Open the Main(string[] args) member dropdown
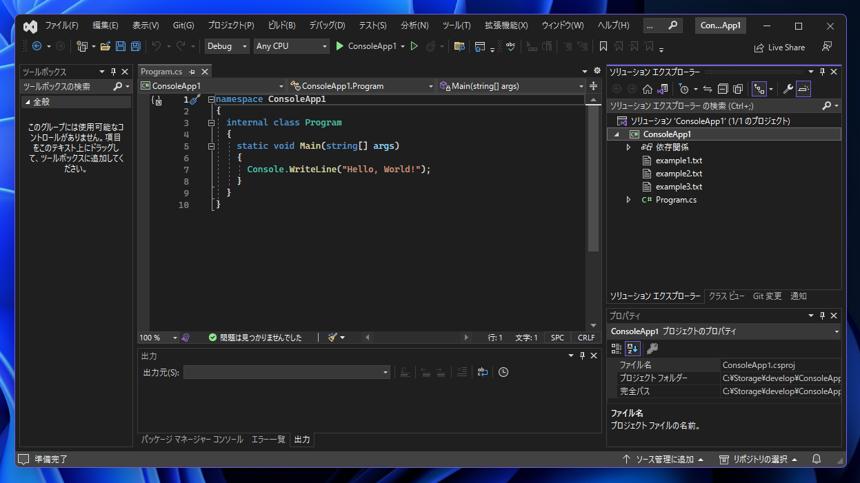This screenshot has height=483, width=860. pos(512,86)
